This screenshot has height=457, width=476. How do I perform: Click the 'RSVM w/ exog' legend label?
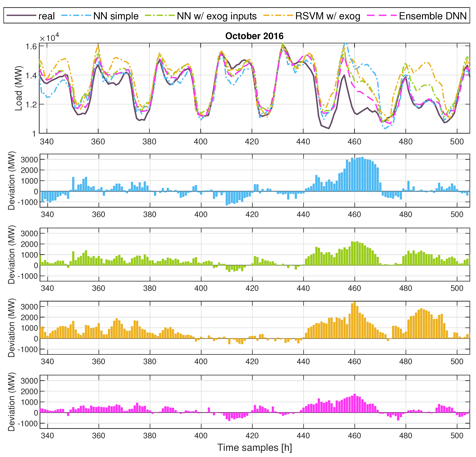[328, 16]
